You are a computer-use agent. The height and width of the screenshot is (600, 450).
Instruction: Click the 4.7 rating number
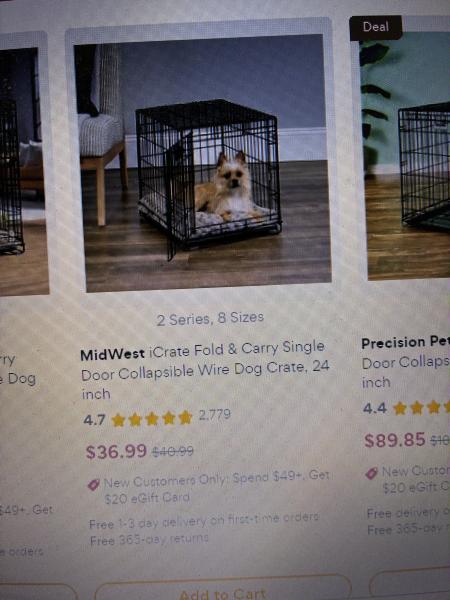click(x=94, y=420)
